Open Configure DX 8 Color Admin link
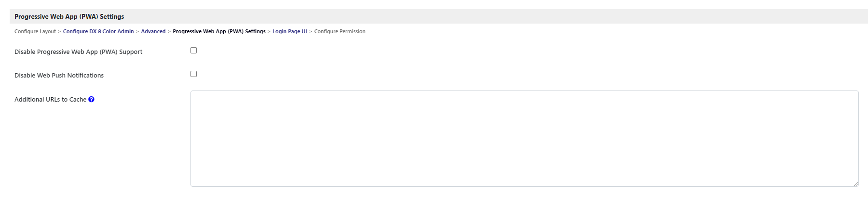Screen dimensions: 868x207 98,32
